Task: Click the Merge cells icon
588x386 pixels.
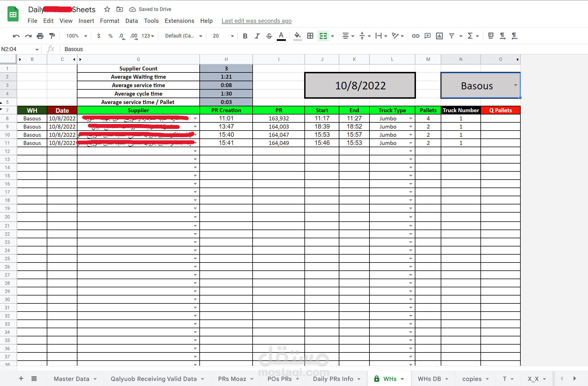Action: [323, 36]
